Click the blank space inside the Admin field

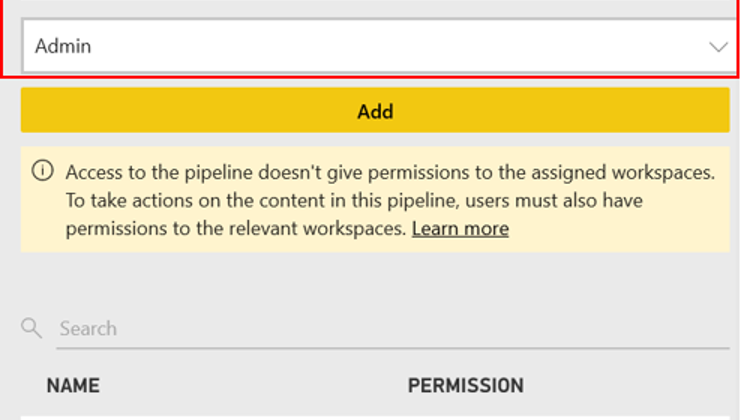tap(400, 46)
